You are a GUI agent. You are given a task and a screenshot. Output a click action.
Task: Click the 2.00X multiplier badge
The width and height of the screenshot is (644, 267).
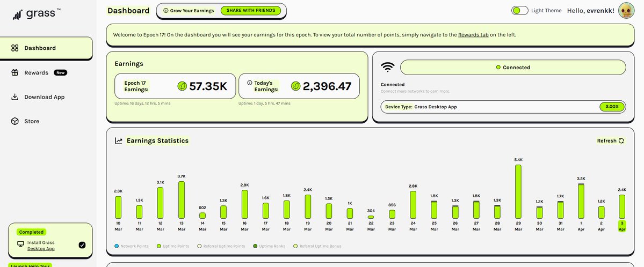612,107
